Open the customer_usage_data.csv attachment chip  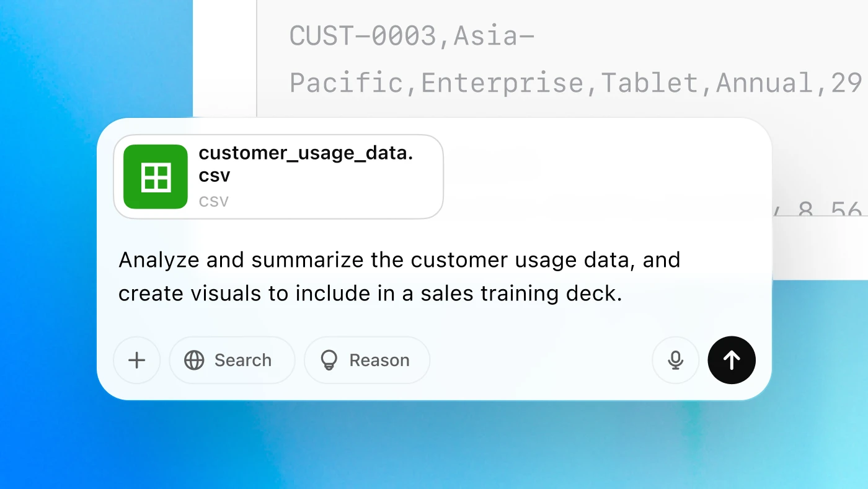click(x=278, y=176)
